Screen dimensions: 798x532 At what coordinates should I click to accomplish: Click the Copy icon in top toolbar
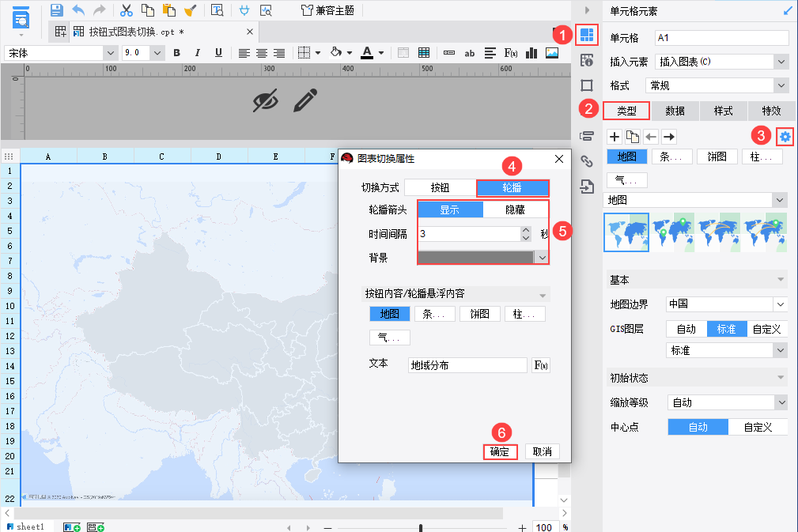(148, 9)
